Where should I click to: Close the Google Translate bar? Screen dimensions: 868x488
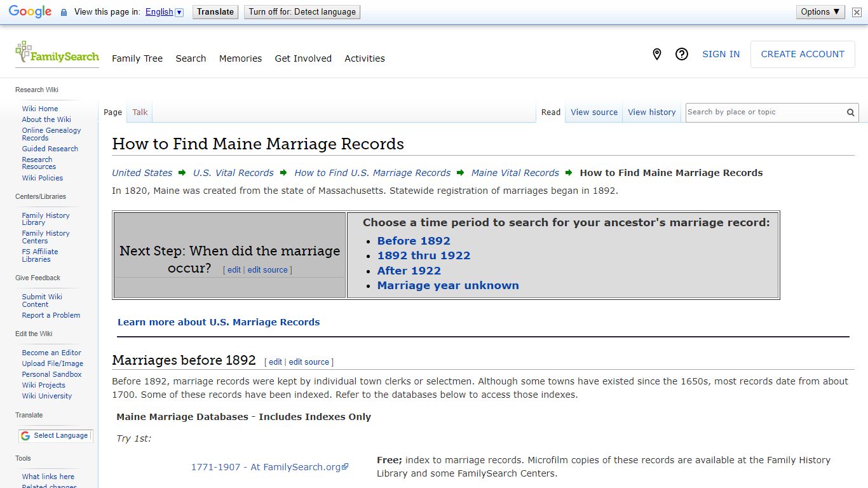point(857,12)
